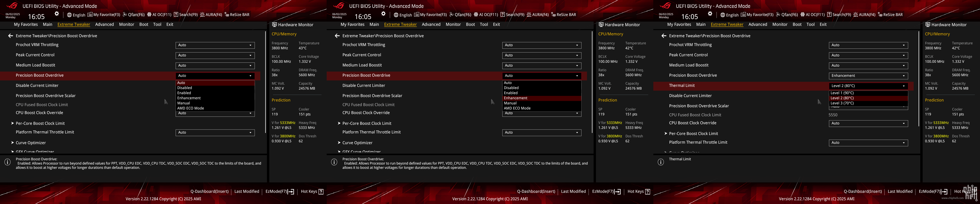The height and width of the screenshot is (204, 980).
Task: Switch to Main tab in left screen
Action: [x=48, y=25]
